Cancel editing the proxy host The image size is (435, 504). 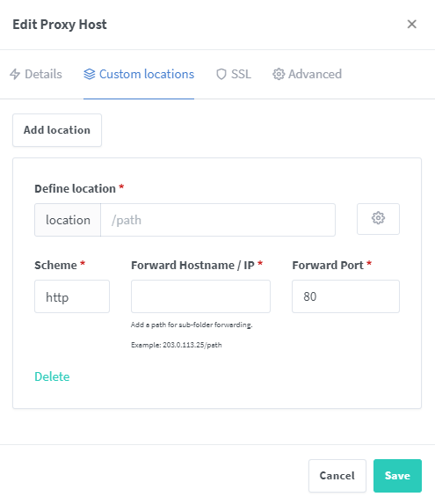337,476
